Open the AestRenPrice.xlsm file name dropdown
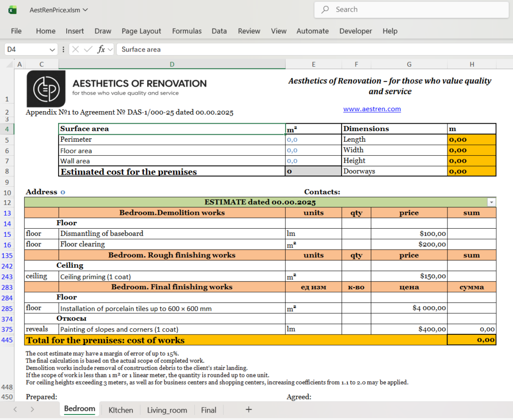 85,10
